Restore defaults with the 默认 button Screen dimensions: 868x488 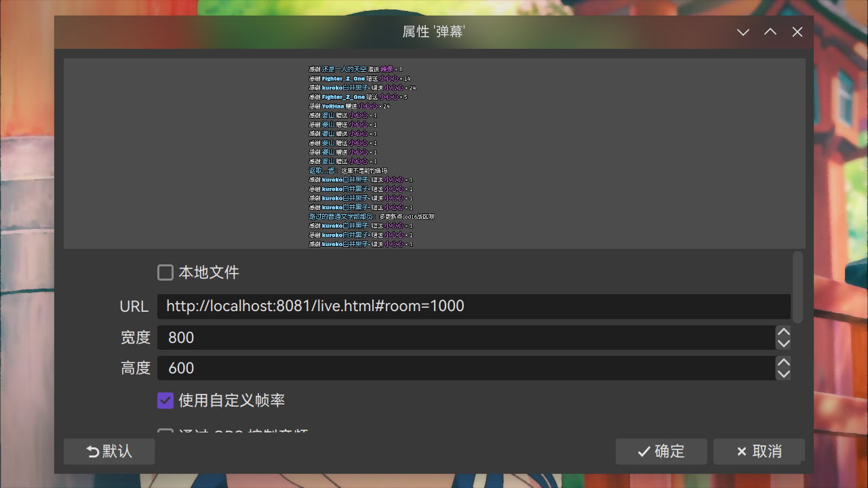109,451
